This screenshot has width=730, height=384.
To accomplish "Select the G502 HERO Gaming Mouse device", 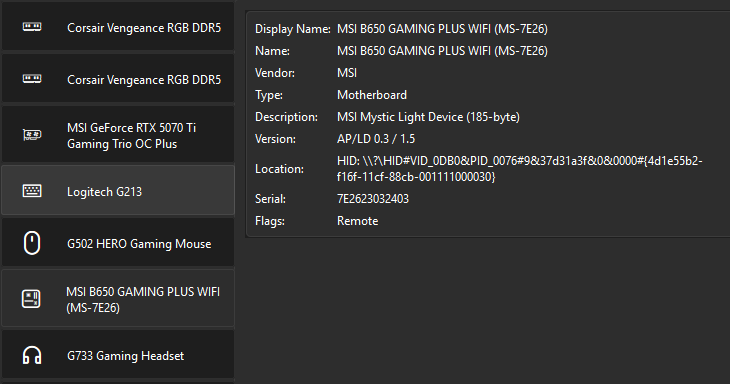I will tap(118, 243).
